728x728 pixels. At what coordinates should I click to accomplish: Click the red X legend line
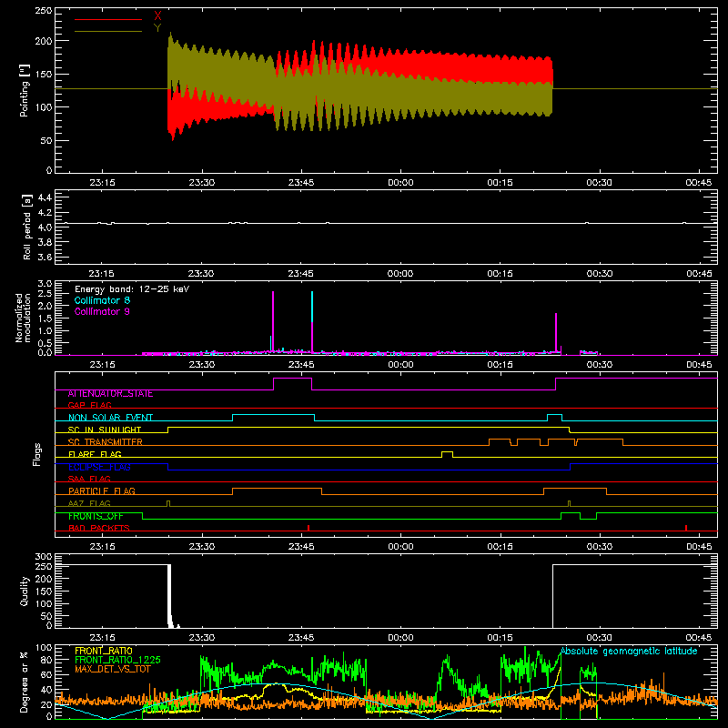tap(107, 19)
